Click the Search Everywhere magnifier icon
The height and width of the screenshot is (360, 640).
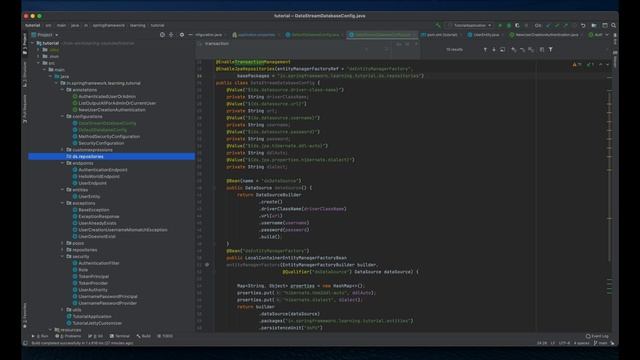coord(613,25)
